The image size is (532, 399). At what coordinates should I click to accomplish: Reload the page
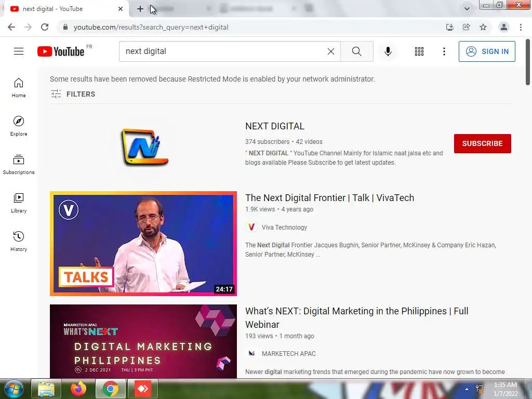45,27
